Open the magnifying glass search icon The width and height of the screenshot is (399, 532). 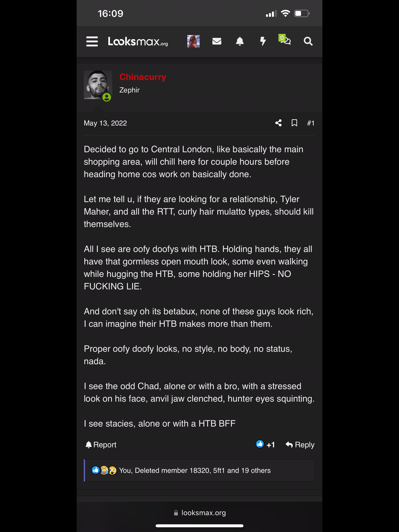coord(308,41)
